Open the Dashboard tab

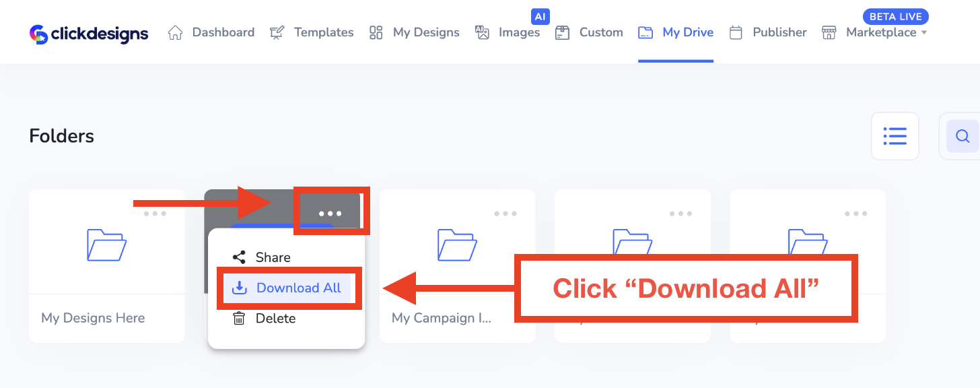pos(211,32)
